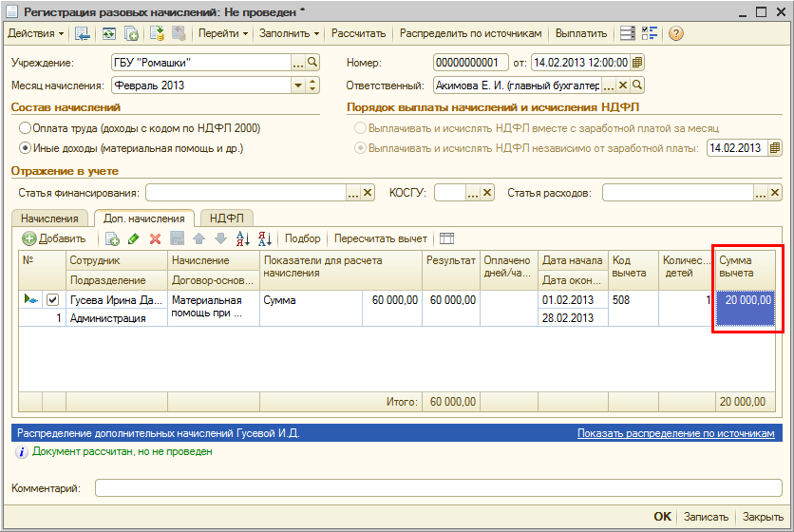Click the copy row icon with plus
The image size is (794, 532).
coord(112,238)
